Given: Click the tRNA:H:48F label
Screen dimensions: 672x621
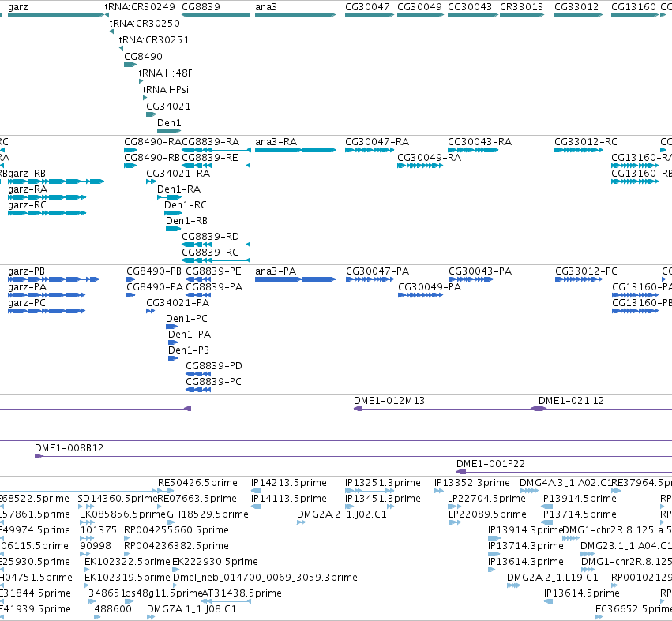Looking at the screenshot, I should tap(165, 73).
